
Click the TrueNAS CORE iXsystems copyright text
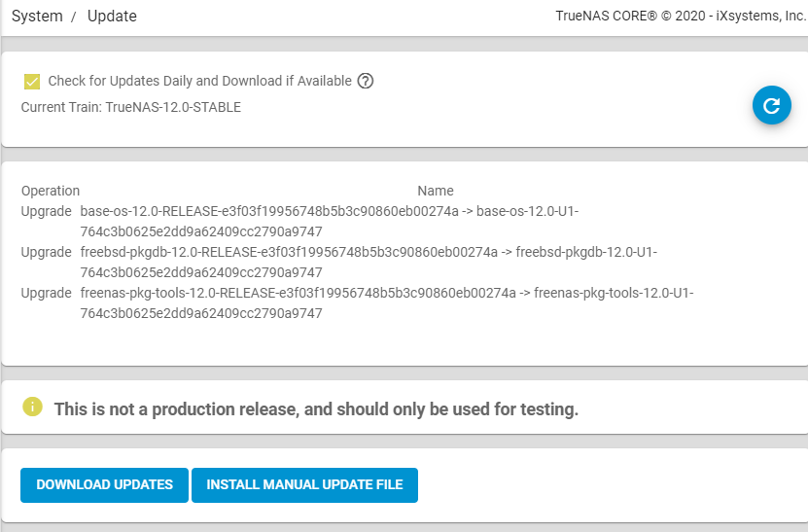(x=681, y=16)
